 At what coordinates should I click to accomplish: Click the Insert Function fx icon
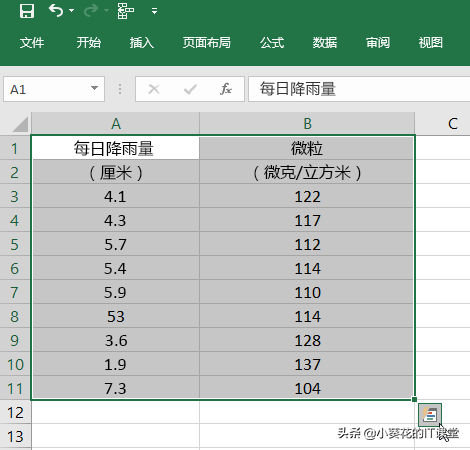(x=226, y=89)
